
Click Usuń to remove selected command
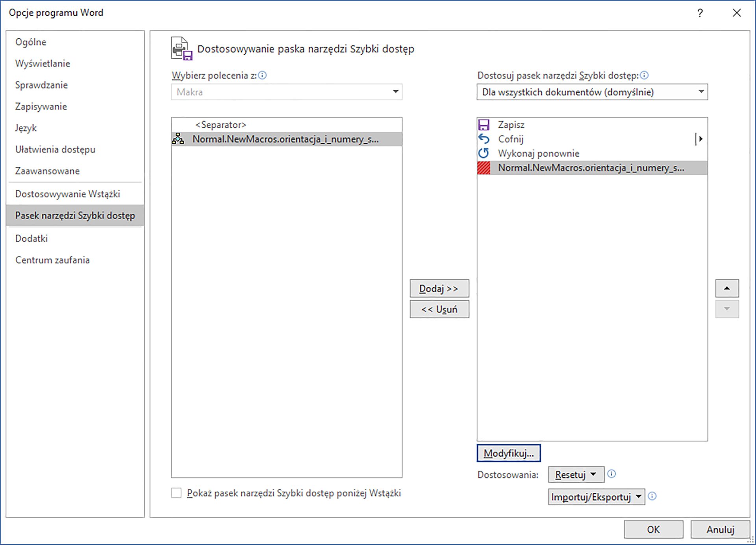pyautogui.click(x=439, y=309)
